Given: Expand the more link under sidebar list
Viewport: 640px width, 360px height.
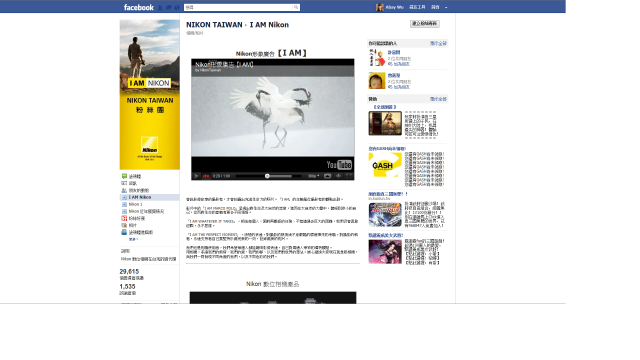Looking at the screenshot, I should 133,239.
